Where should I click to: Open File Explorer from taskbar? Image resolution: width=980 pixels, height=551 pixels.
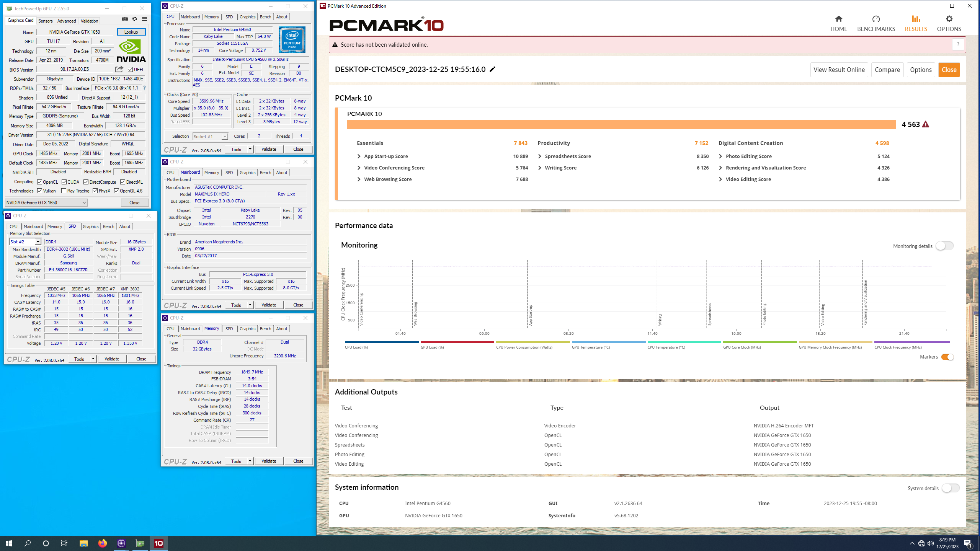pyautogui.click(x=83, y=543)
